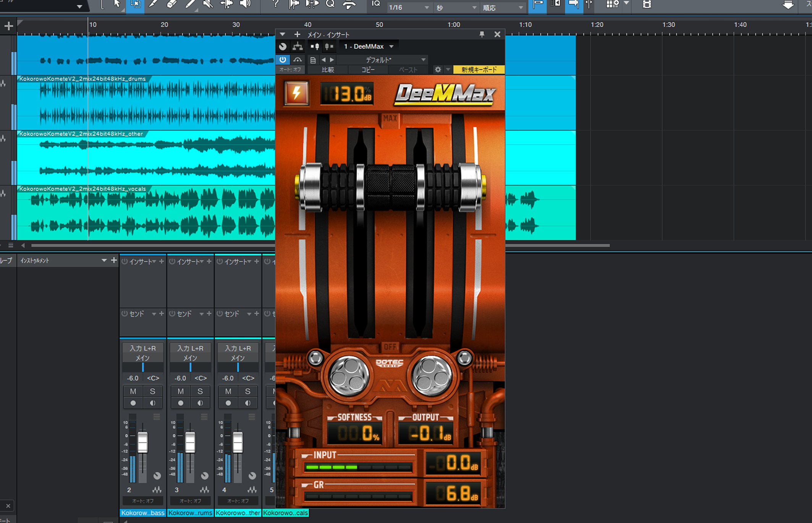Open the デフォルト preset dropdown

point(383,60)
